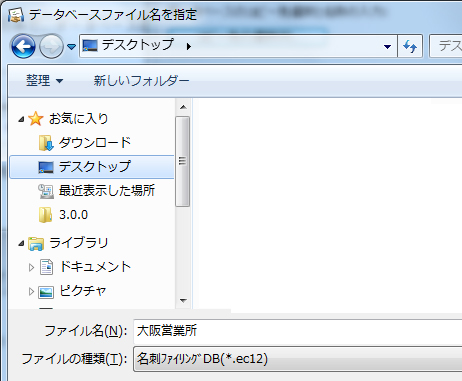462x381 pixels.
Task: Open the 整理 menu
Action: (x=44, y=81)
